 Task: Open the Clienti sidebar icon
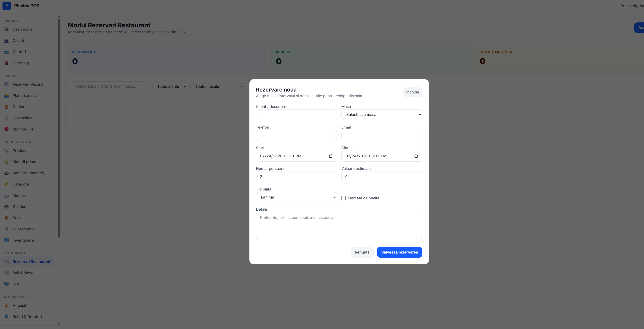click(6, 41)
